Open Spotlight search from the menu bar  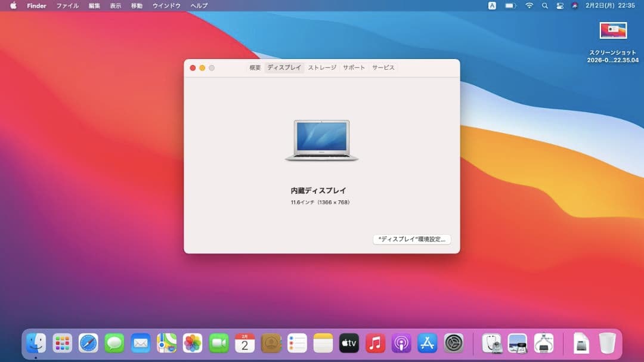click(x=544, y=5)
